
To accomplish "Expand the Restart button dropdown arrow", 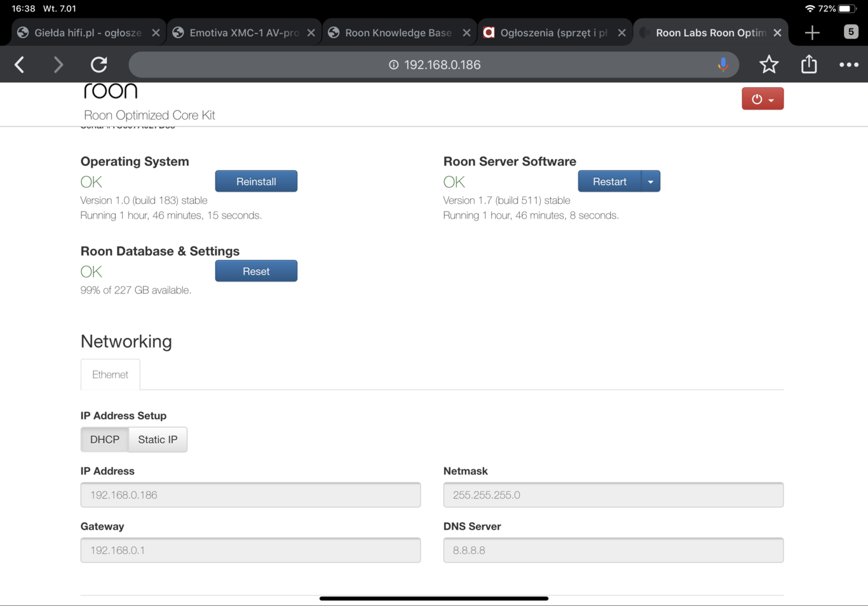I will point(651,182).
